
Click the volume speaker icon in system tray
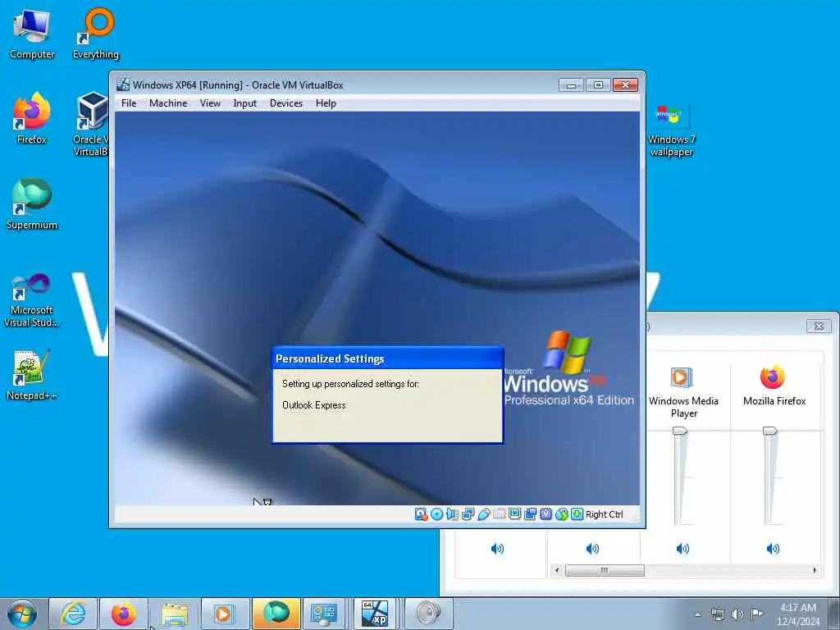(x=737, y=614)
